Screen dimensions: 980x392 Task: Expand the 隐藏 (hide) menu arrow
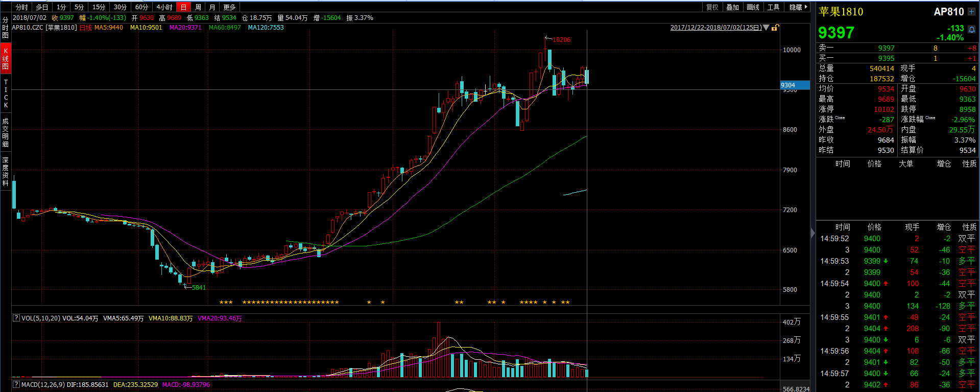806,7
